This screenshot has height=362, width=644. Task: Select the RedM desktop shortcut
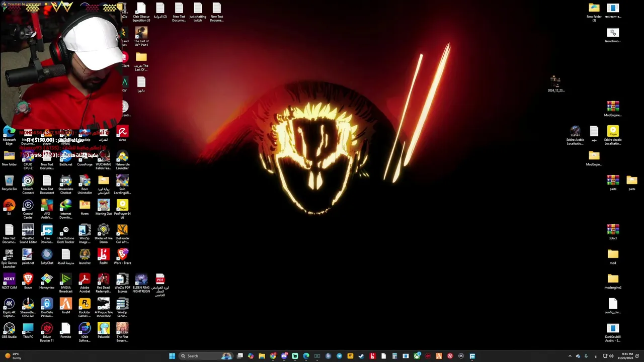tap(103, 257)
